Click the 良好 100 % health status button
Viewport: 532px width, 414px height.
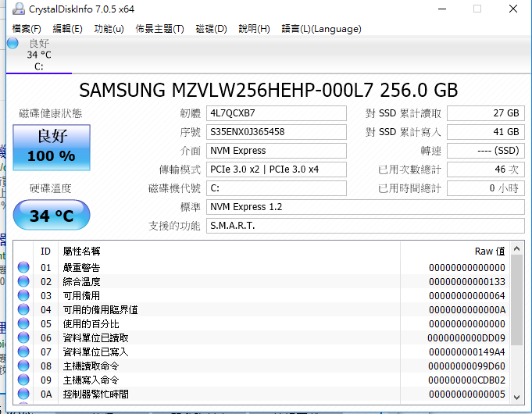(52, 148)
